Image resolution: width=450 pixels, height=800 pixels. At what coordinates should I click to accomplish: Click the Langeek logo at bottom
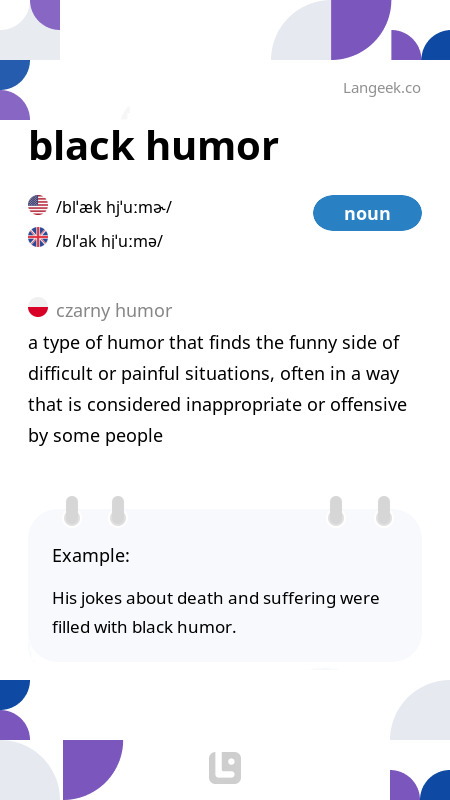tap(225, 768)
